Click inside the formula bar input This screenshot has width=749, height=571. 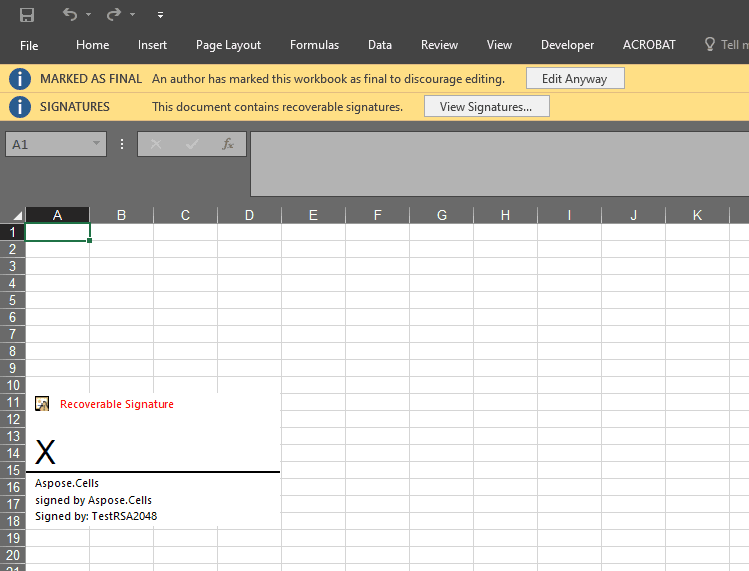498,163
